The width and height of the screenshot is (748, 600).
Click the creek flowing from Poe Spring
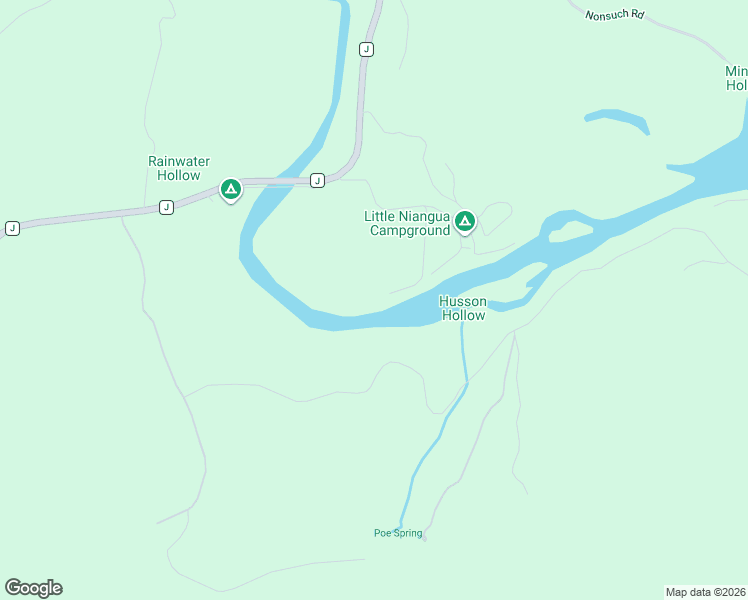point(437,440)
